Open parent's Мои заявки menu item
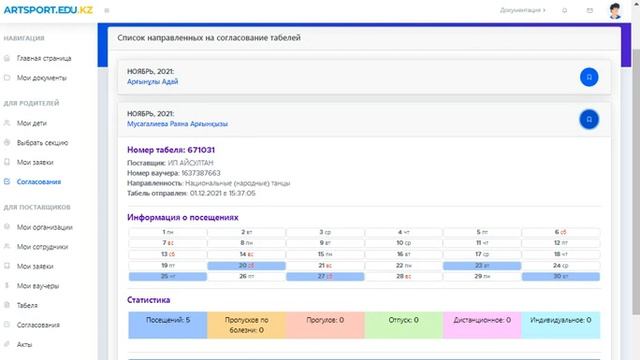The width and height of the screenshot is (640, 360). pos(35,162)
